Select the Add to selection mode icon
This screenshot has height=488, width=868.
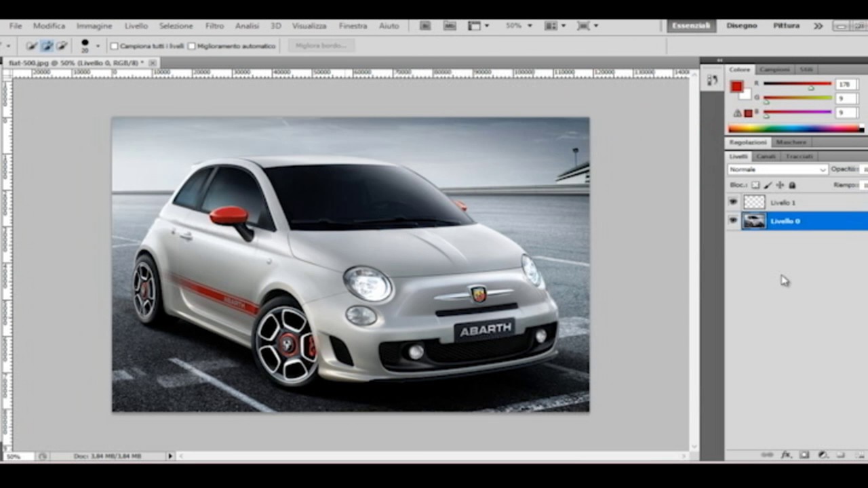[x=47, y=46]
